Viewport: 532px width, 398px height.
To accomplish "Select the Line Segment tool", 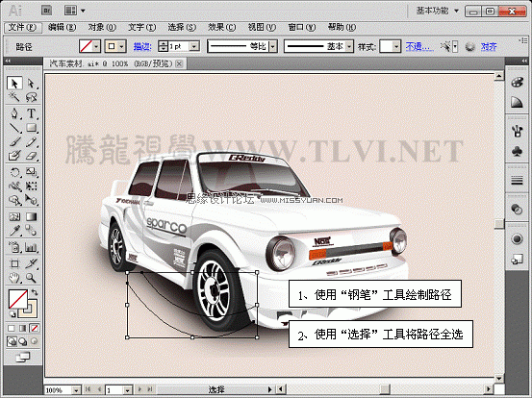I will pos(14,128).
